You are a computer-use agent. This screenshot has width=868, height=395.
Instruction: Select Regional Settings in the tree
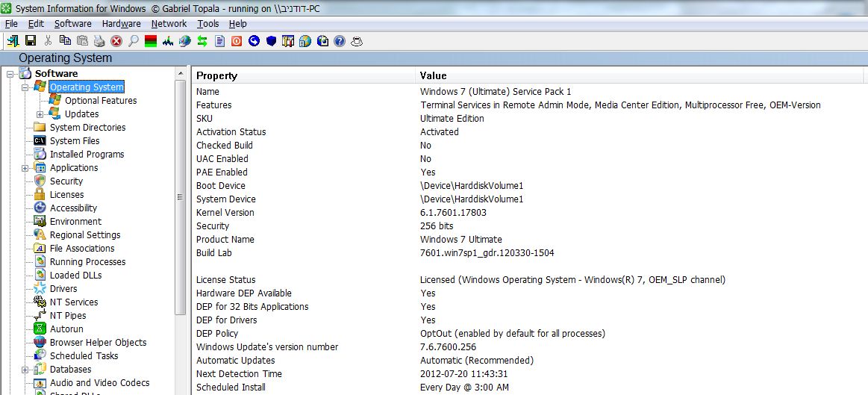84,235
